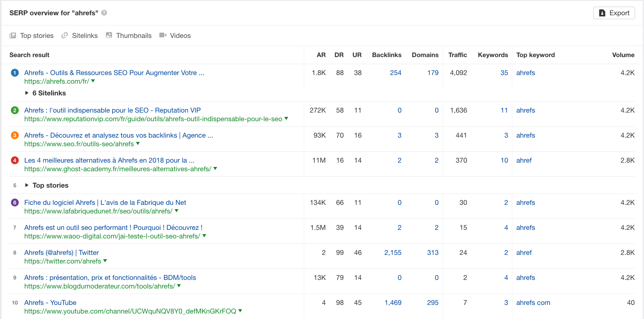Click the Top stories newspaper icon
The height and width of the screenshot is (319, 644).
pyautogui.click(x=13, y=36)
